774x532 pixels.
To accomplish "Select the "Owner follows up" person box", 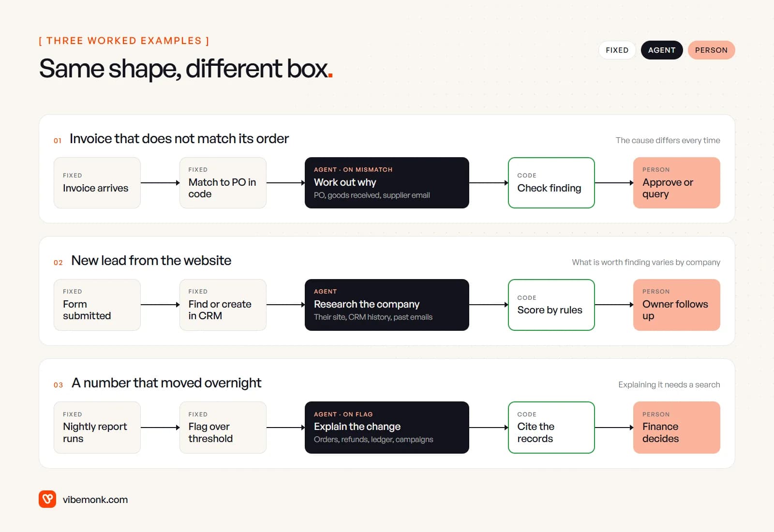I will (x=677, y=305).
